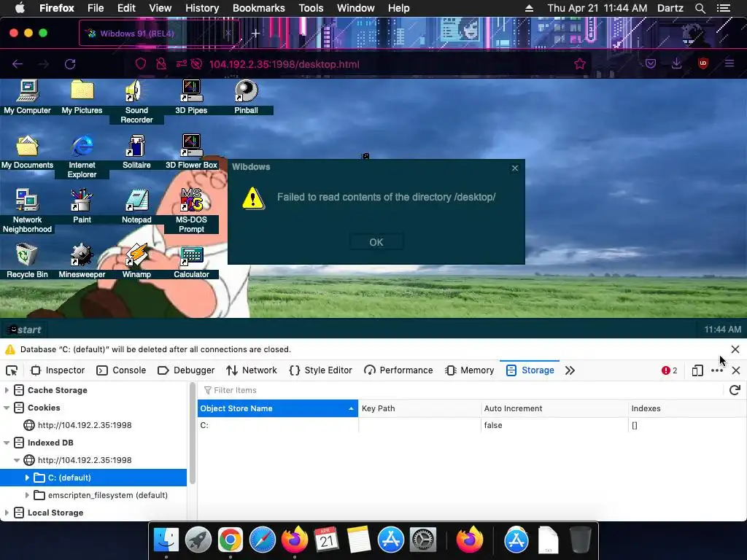
Task: Expand the C: (default) database node
Action: (27, 478)
